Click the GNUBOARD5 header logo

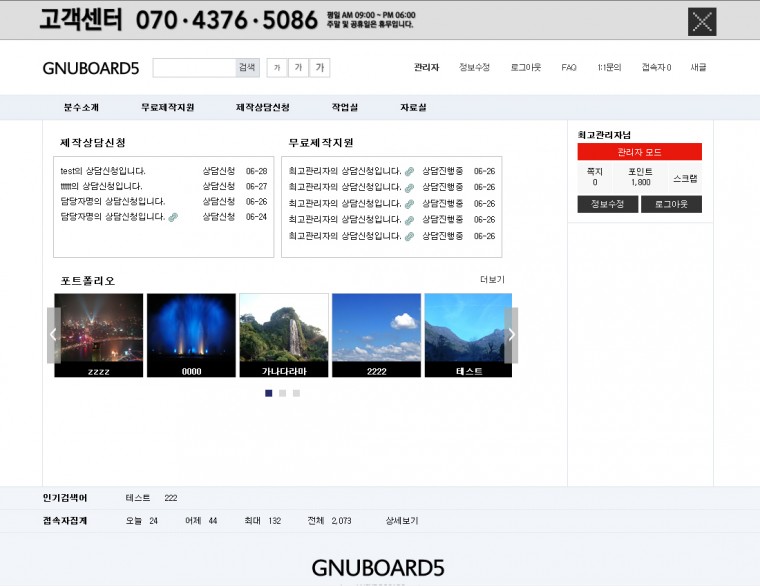click(90, 68)
